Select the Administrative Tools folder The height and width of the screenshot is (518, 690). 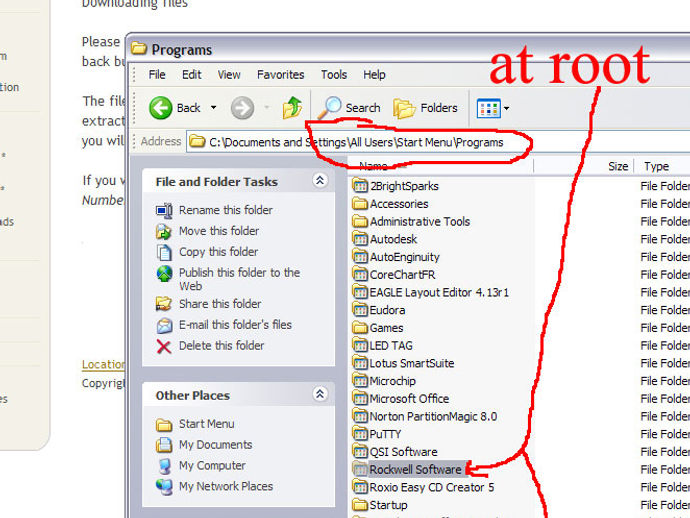point(411,221)
